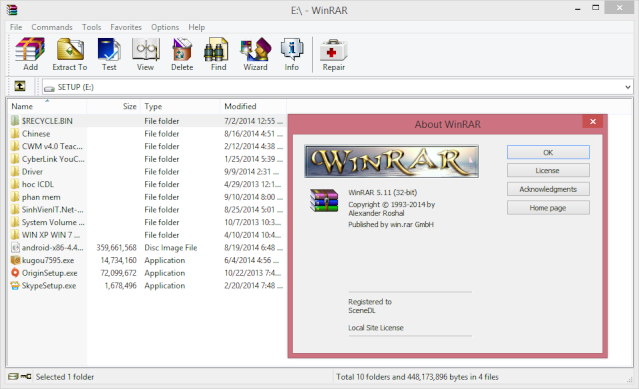639x389 pixels.
Task: Click the Home page button
Action: tap(548, 208)
